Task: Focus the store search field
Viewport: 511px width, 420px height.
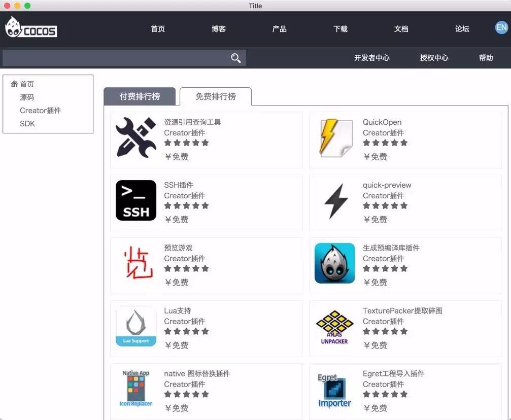Action: coord(124,58)
